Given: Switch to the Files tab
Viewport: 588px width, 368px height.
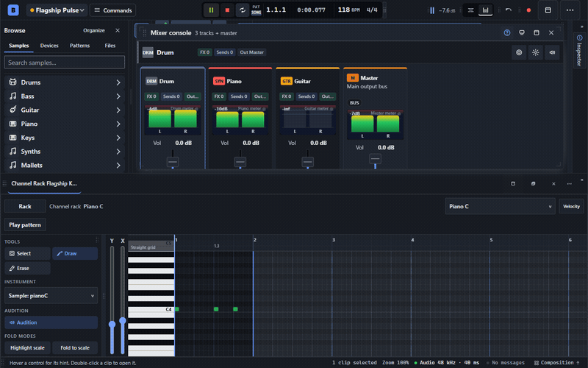Looking at the screenshot, I should 110,46.
